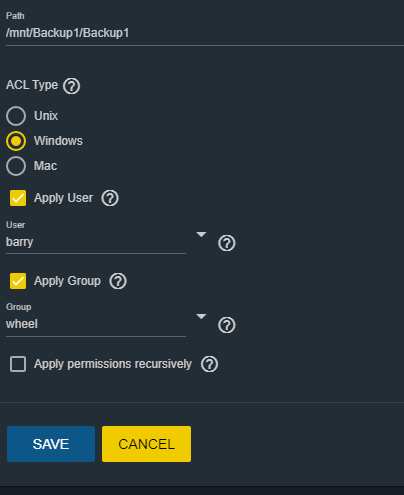Choose the Mac ACL type
This screenshot has height=495, width=404.
[x=16, y=166]
